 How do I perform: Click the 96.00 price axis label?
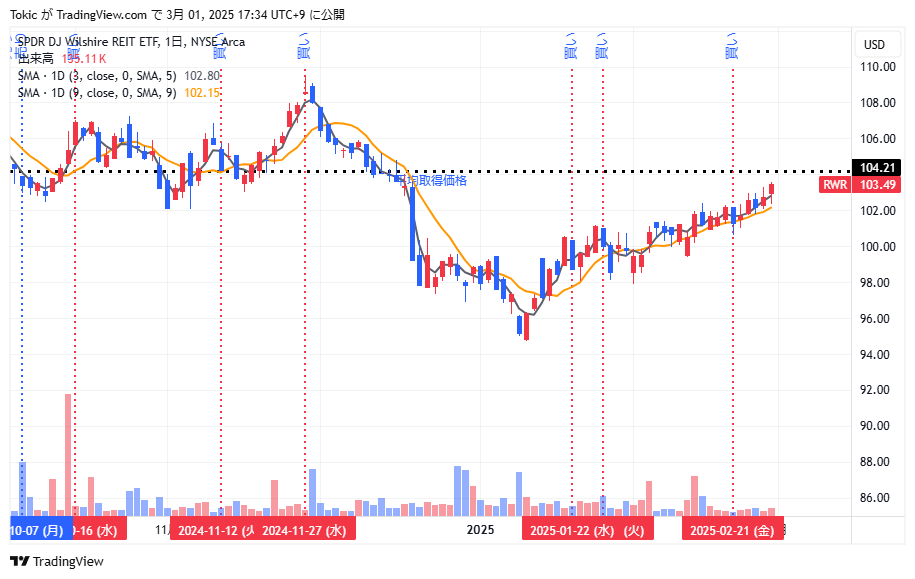(x=874, y=319)
